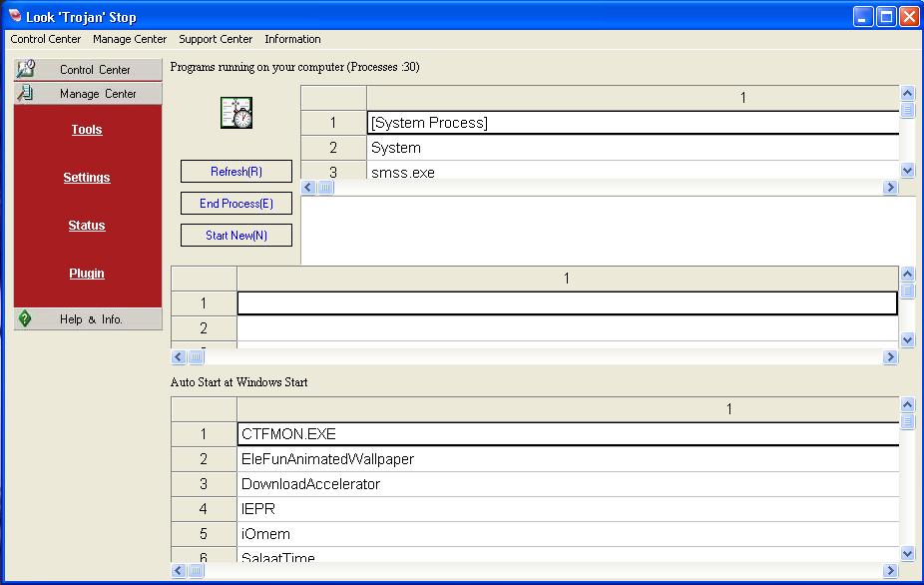Click the auto start list up scroll arrow
Image resolution: width=924 pixels, height=585 pixels.
pyautogui.click(x=907, y=404)
